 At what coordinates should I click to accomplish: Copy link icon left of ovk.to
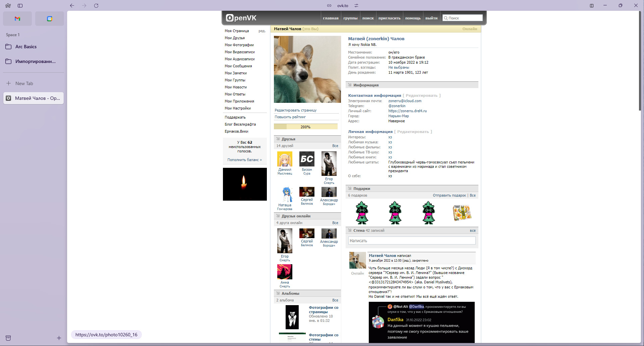tap(329, 6)
